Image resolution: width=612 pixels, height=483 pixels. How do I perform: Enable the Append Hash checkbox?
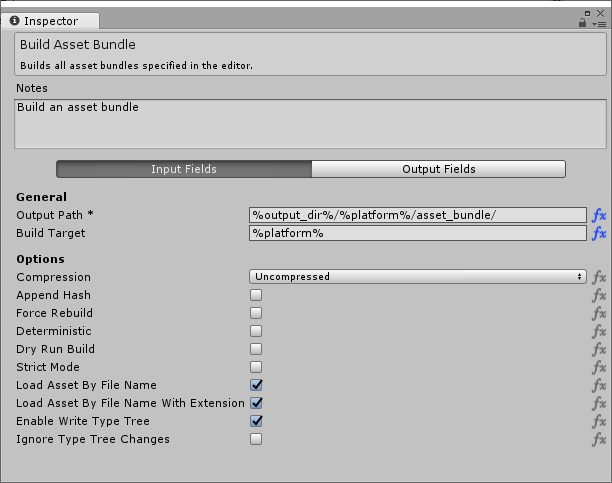(256, 295)
